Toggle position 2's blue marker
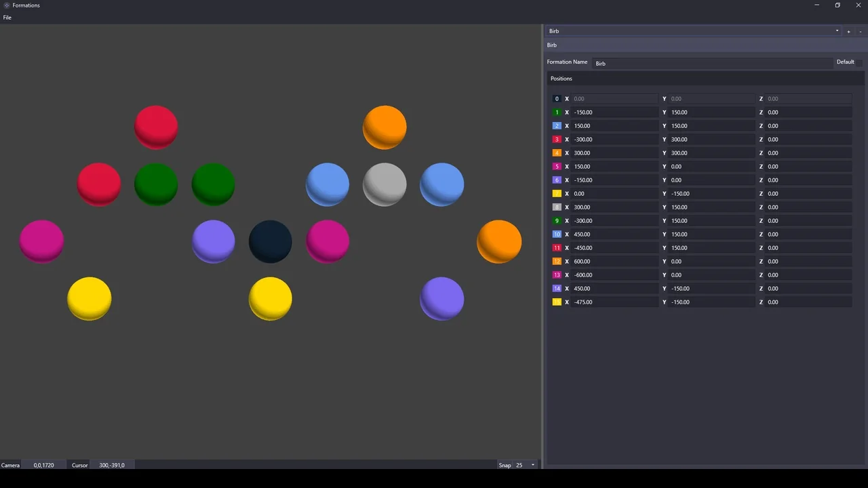 point(557,125)
